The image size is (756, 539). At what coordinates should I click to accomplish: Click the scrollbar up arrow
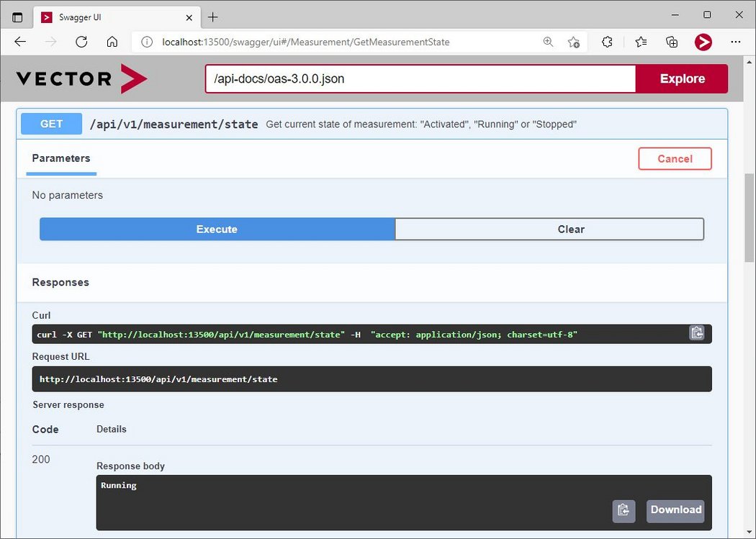pos(750,62)
